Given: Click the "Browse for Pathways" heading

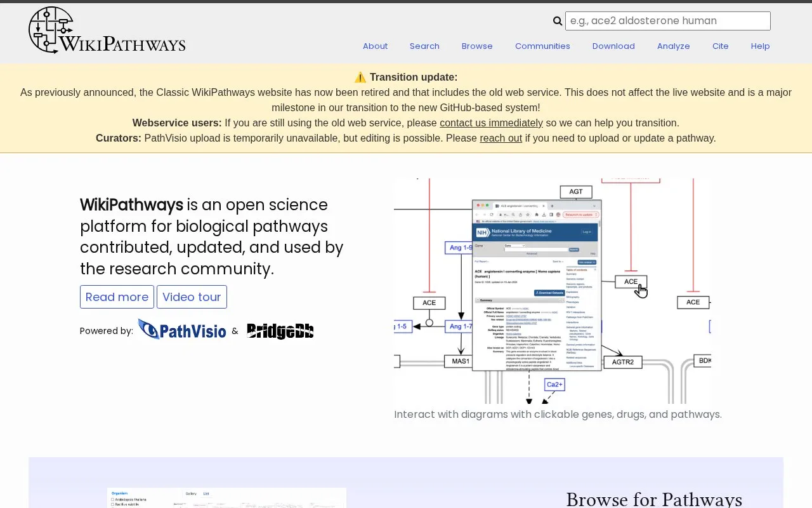Looking at the screenshot, I should [x=654, y=500].
